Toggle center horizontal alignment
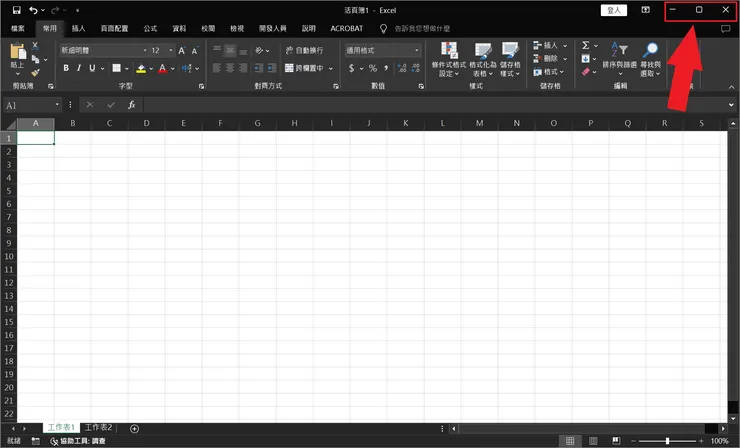Screen dimensions: 740x448 [230, 68]
